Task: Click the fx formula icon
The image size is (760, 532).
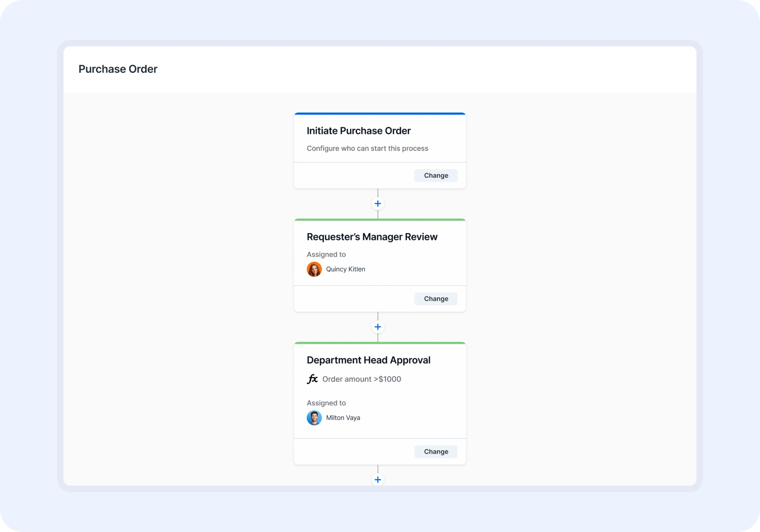Action: [312, 379]
